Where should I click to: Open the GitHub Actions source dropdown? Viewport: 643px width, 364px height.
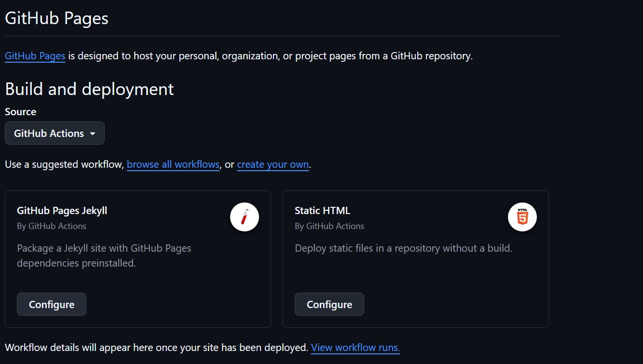(x=55, y=133)
